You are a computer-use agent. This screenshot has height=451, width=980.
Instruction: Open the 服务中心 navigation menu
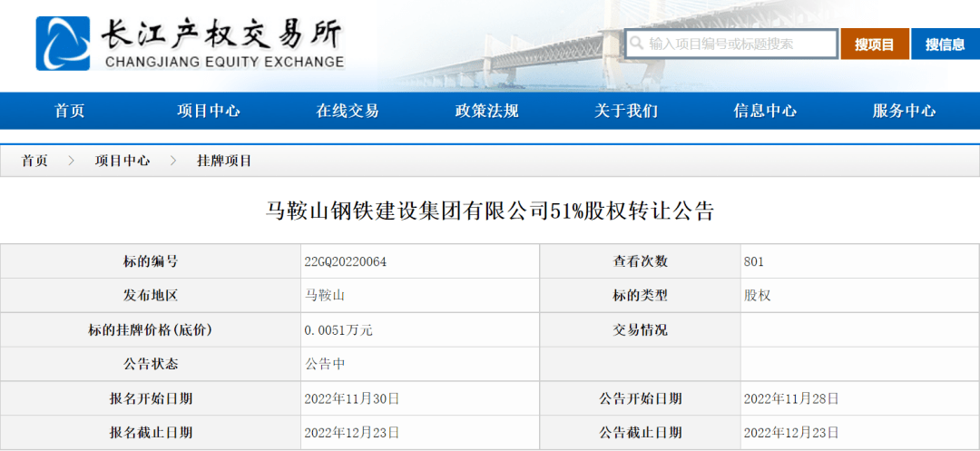(905, 112)
